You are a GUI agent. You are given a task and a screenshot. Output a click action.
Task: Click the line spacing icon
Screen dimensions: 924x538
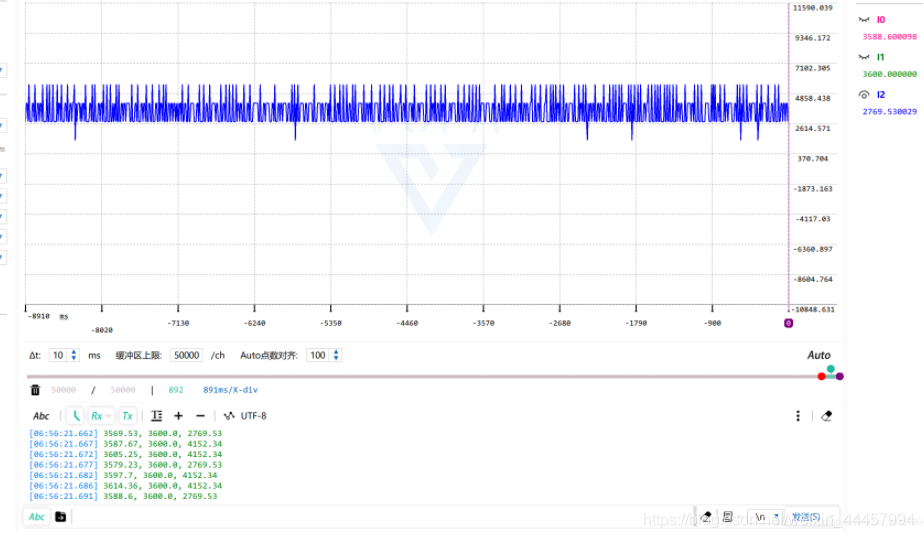pos(157,416)
